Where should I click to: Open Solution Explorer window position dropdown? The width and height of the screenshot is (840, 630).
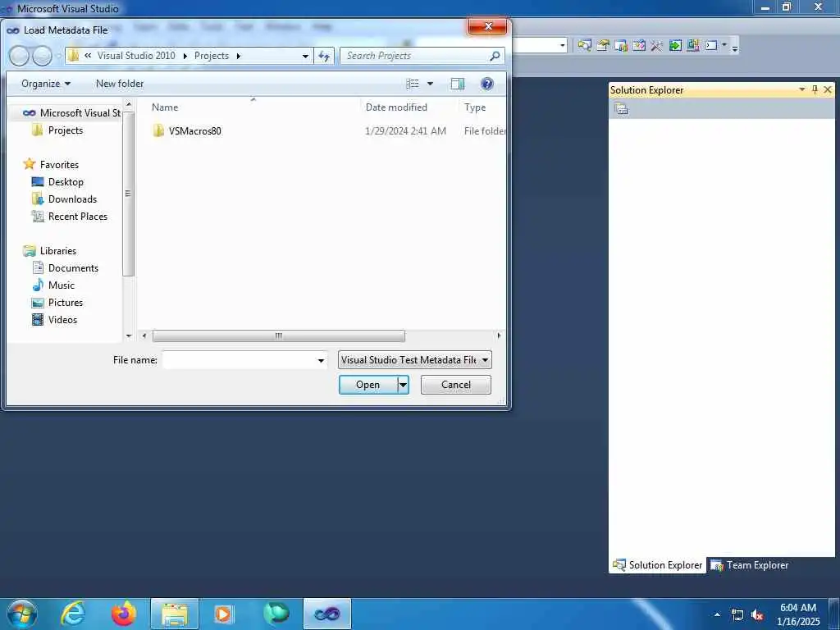point(802,89)
